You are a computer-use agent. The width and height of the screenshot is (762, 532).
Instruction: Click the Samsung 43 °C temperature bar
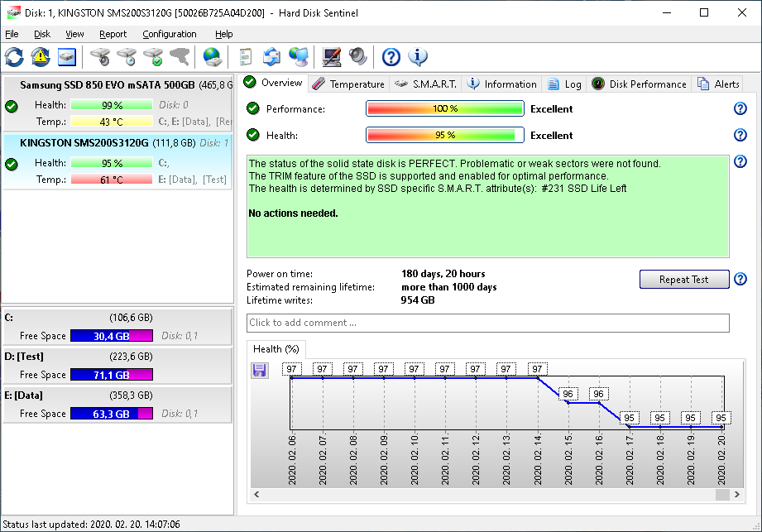coord(112,122)
